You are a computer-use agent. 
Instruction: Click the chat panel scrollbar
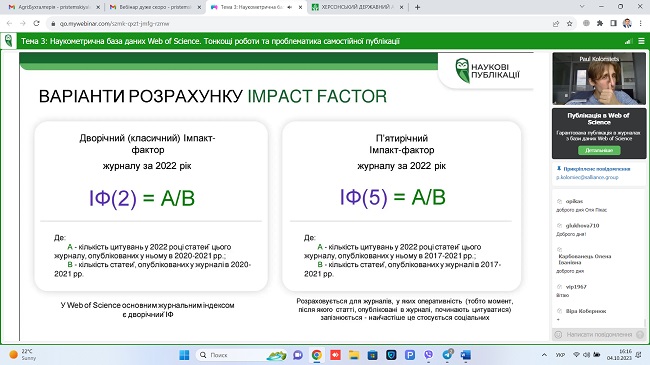(645, 323)
